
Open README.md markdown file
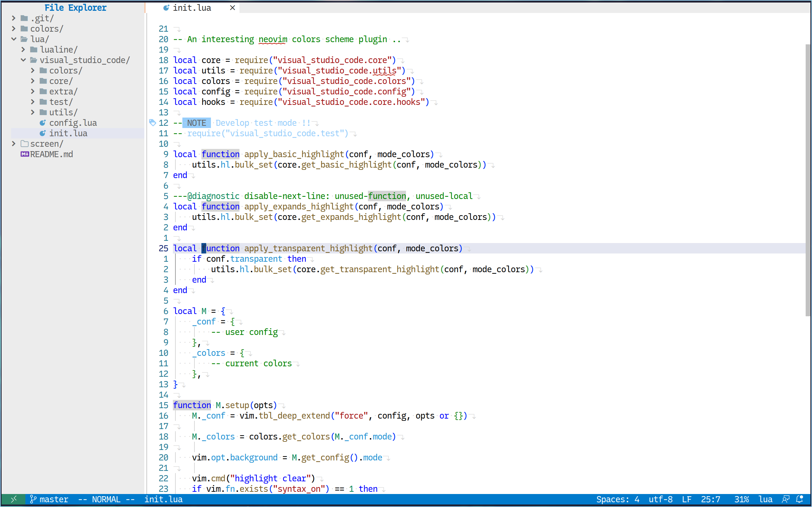pos(51,154)
